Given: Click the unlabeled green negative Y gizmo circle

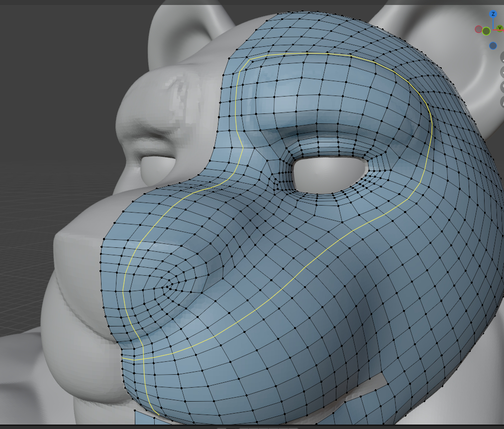Looking at the screenshot, I should (x=486, y=31).
